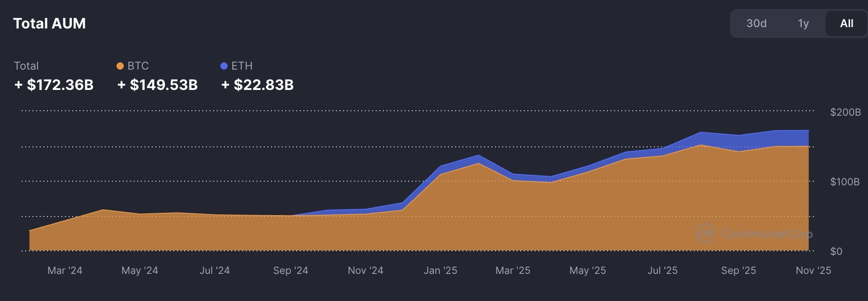Image resolution: width=868 pixels, height=301 pixels.
Task: Select the $22.83B ETH value
Action: point(257,85)
